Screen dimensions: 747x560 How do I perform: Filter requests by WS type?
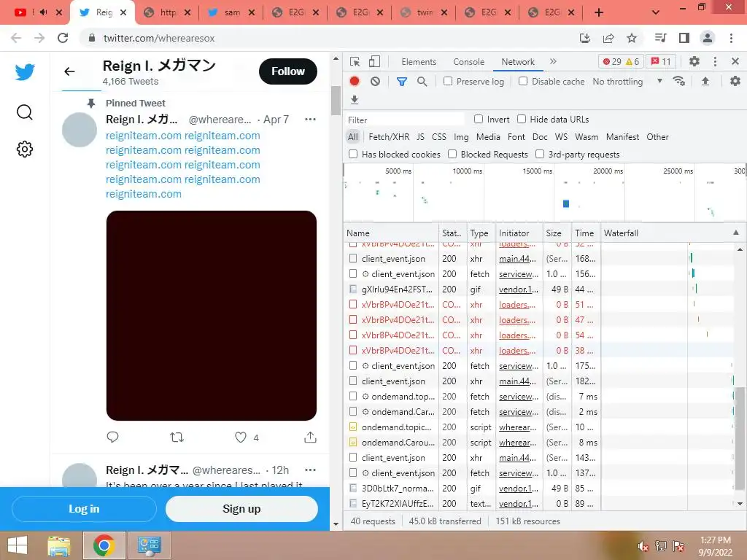(x=561, y=137)
